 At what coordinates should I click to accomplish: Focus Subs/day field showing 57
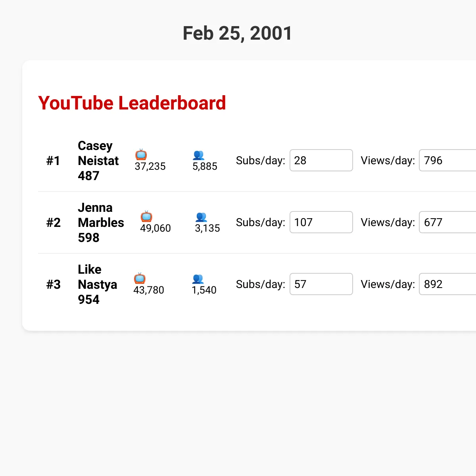click(x=321, y=284)
